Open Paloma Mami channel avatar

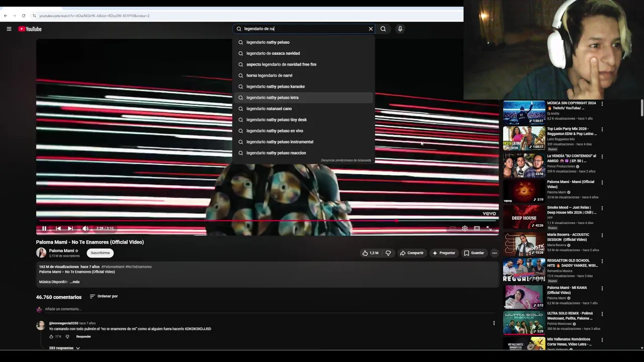(41, 253)
